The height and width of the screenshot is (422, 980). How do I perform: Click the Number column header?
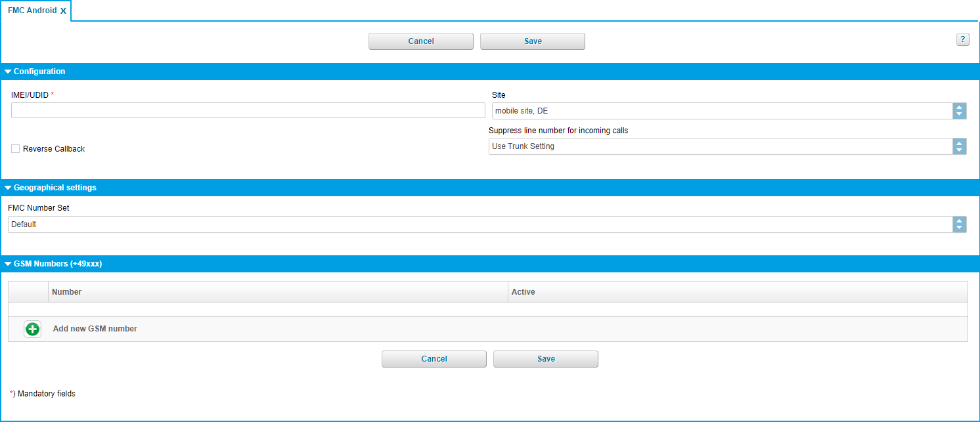click(x=278, y=292)
